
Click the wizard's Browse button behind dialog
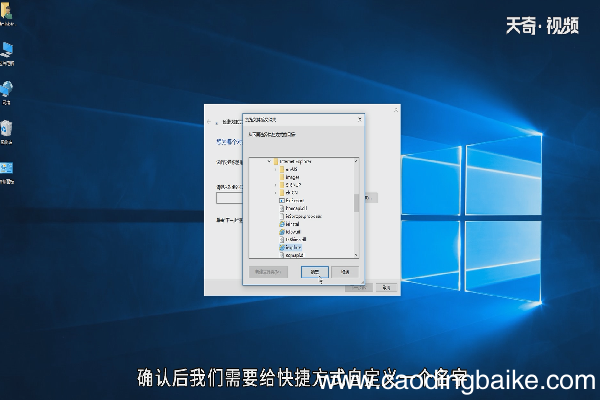tap(371, 198)
